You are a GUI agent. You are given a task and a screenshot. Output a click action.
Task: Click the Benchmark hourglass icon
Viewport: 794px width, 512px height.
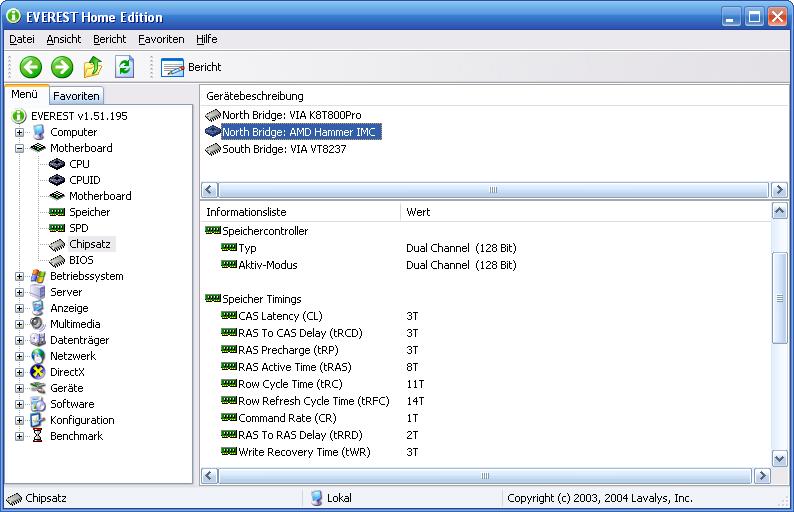point(38,436)
